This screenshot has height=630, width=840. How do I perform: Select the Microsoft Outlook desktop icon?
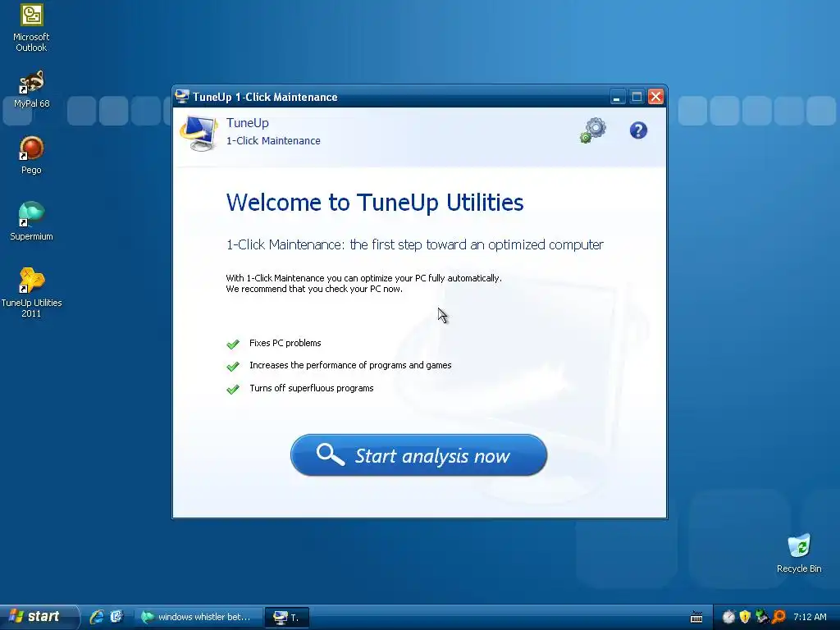[31, 28]
